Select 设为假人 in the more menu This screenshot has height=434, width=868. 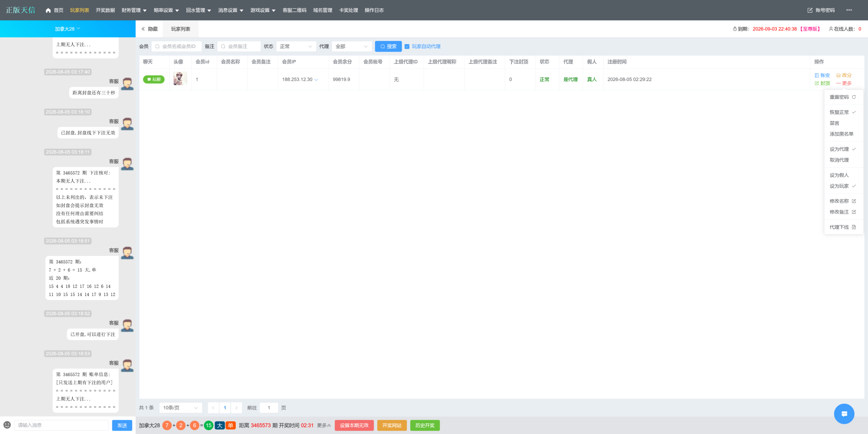click(843, 175)
